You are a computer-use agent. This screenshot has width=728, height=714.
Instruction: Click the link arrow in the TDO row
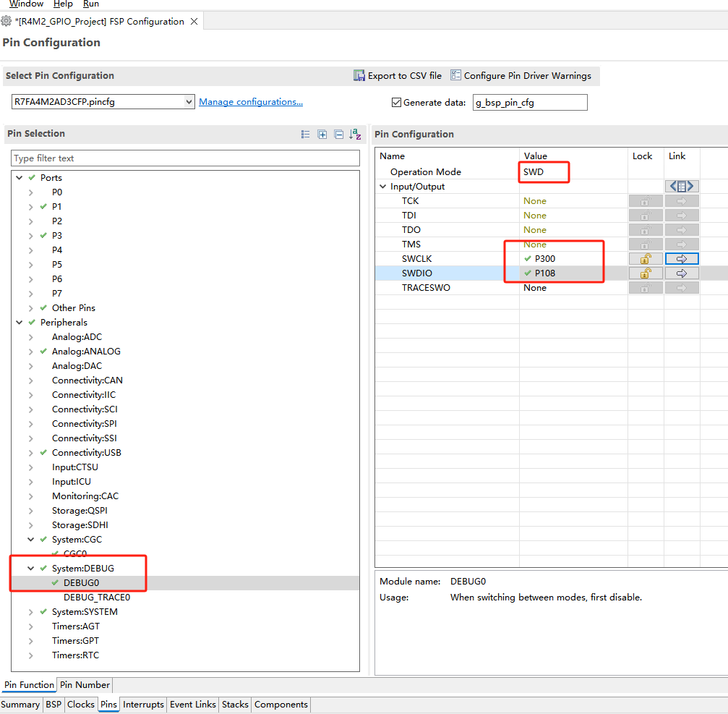682,229
